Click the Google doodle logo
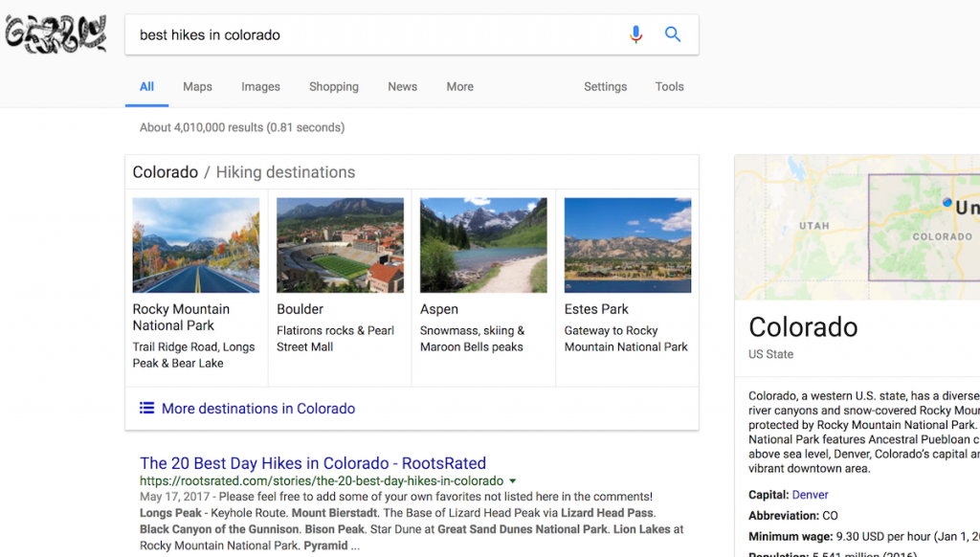 click(56, 33)
